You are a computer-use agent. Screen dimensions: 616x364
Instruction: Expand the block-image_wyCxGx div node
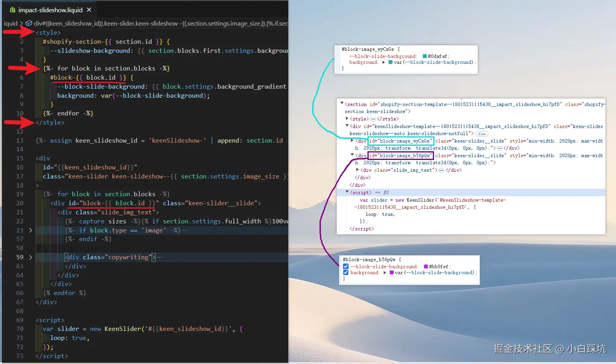(352, 140)
